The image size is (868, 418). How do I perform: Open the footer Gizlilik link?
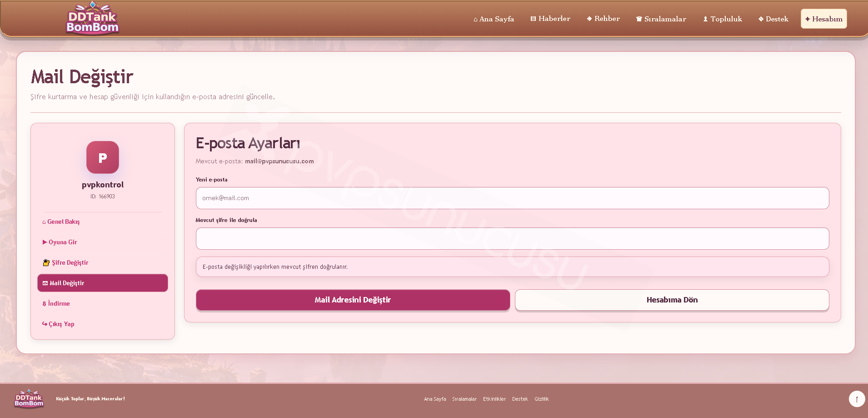pyautogui.click(x=542, y=399)
